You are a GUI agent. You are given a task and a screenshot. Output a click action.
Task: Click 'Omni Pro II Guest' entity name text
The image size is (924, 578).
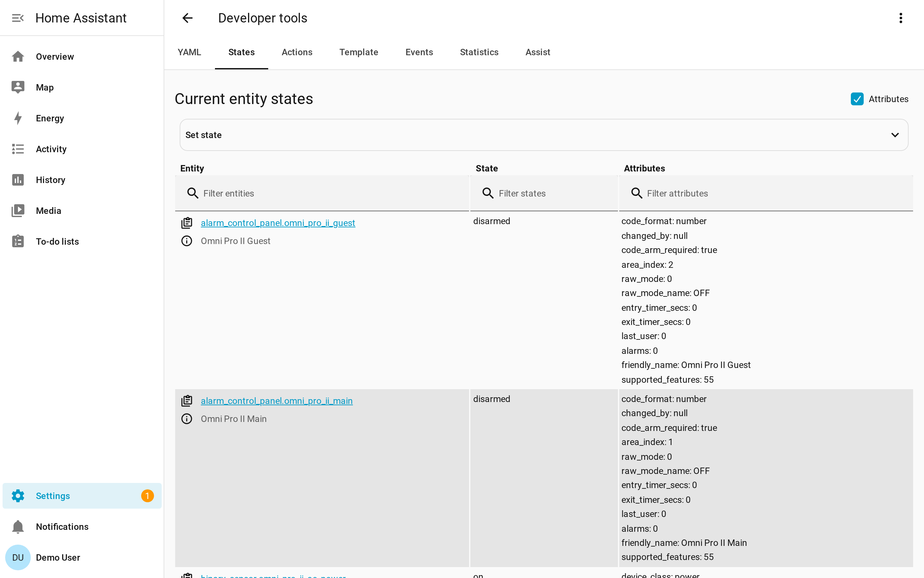click(x=235, y=241)
